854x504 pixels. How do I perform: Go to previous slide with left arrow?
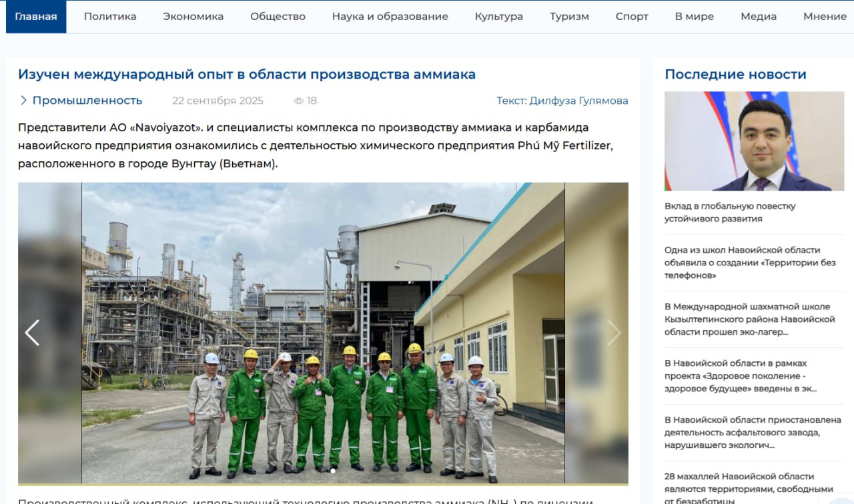[32, 333]
